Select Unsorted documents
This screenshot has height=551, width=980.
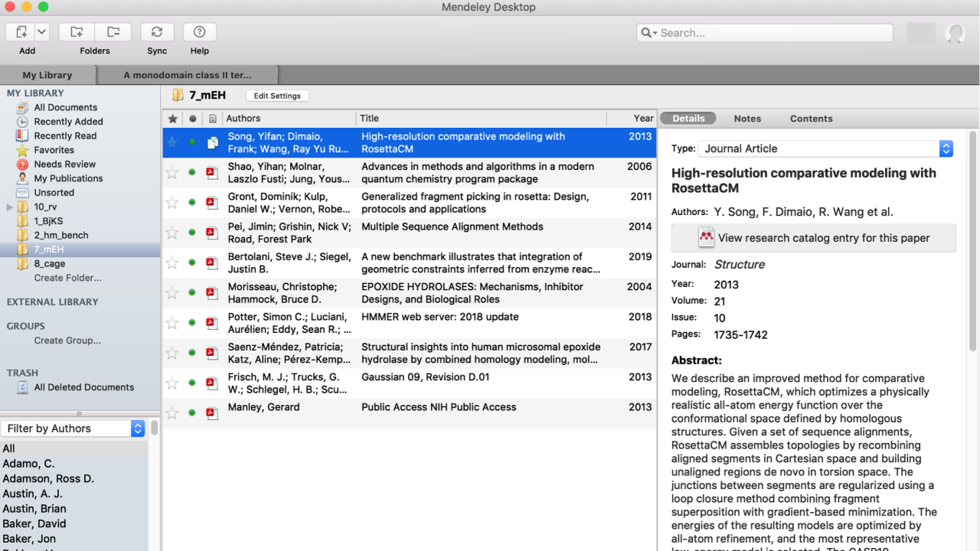(54, 192)
